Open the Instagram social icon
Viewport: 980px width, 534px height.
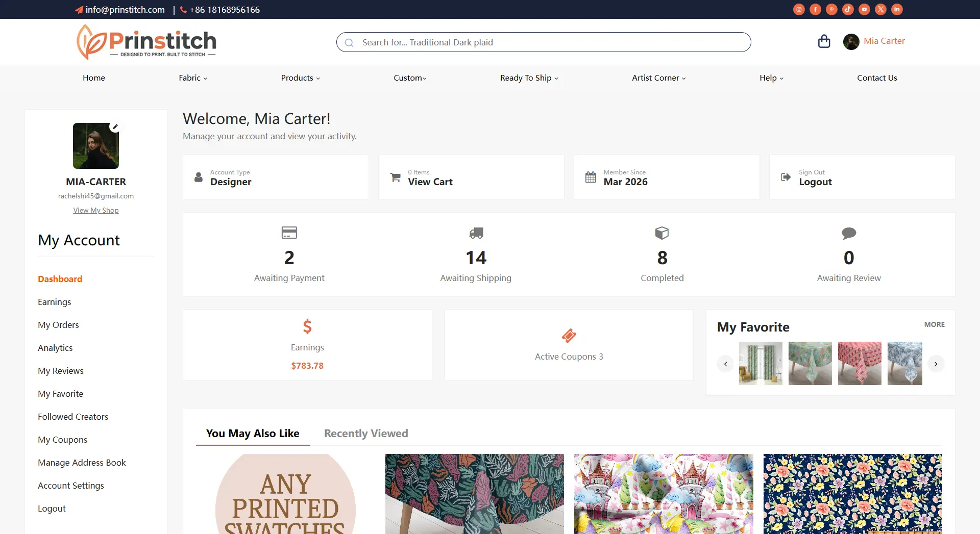click(799, 9)
